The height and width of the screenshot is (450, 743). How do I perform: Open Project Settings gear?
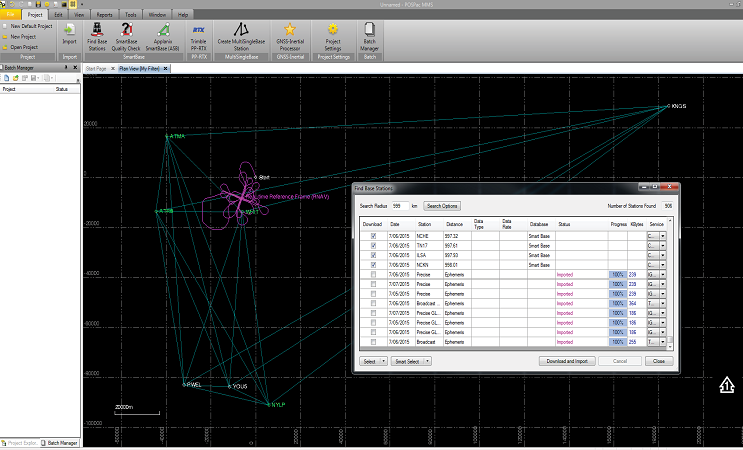coord(333,36)
